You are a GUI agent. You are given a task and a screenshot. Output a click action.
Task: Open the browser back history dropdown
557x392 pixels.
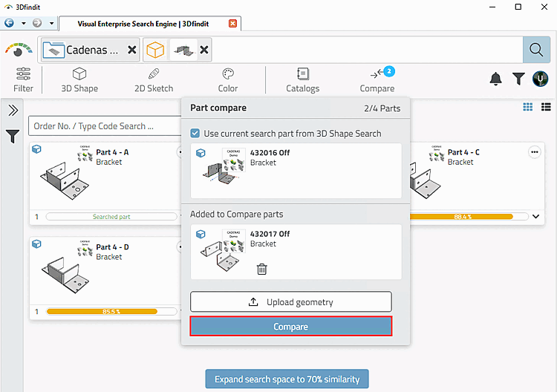[x=23, y=23]
